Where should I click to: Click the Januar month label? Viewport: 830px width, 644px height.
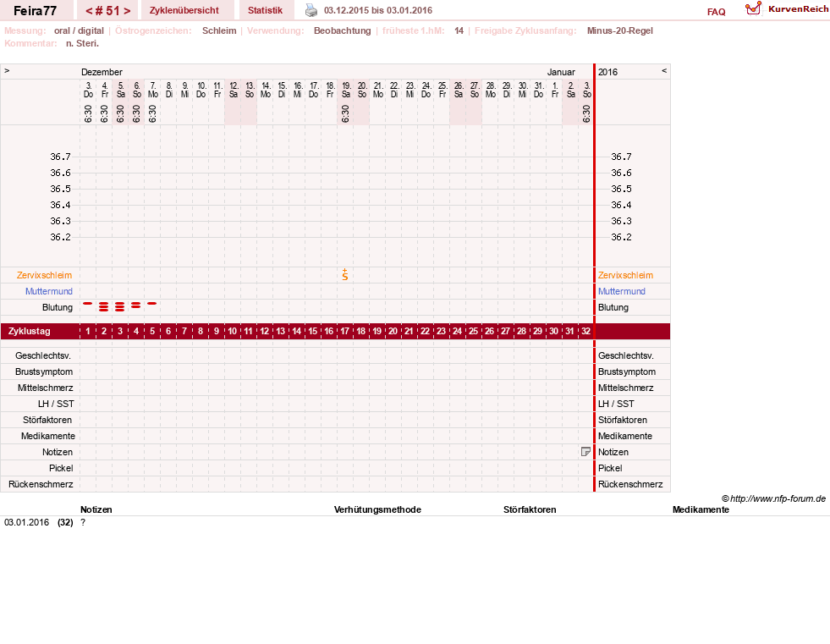pos(561,72)
